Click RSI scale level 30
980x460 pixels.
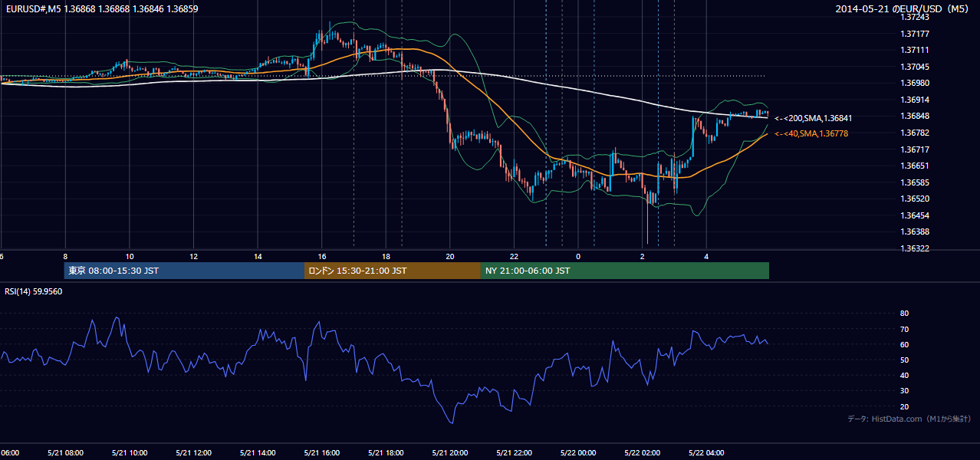coord(905,391)
